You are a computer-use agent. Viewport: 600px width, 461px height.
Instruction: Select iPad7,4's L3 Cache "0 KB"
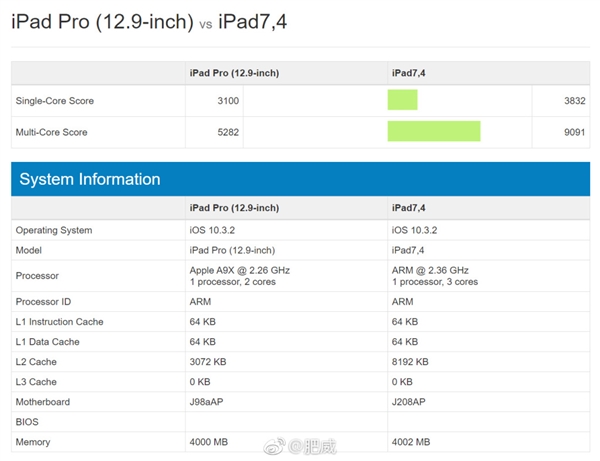tap(402, 382)
